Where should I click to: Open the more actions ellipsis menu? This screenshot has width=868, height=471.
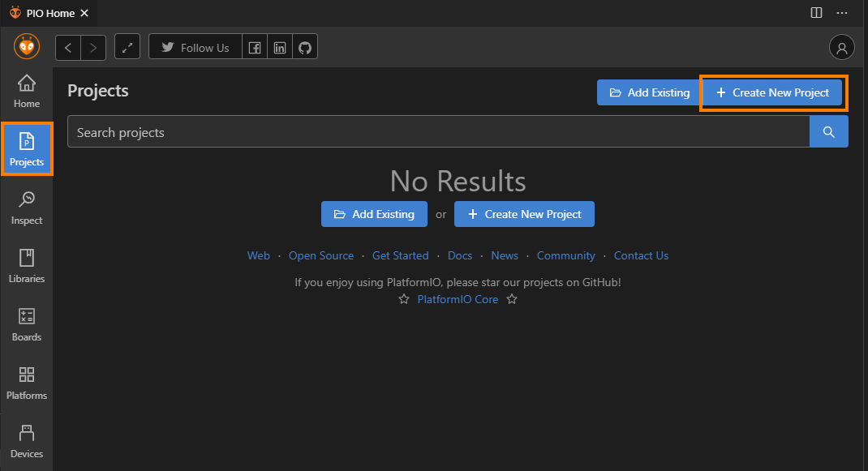click(x=841, y=13)
